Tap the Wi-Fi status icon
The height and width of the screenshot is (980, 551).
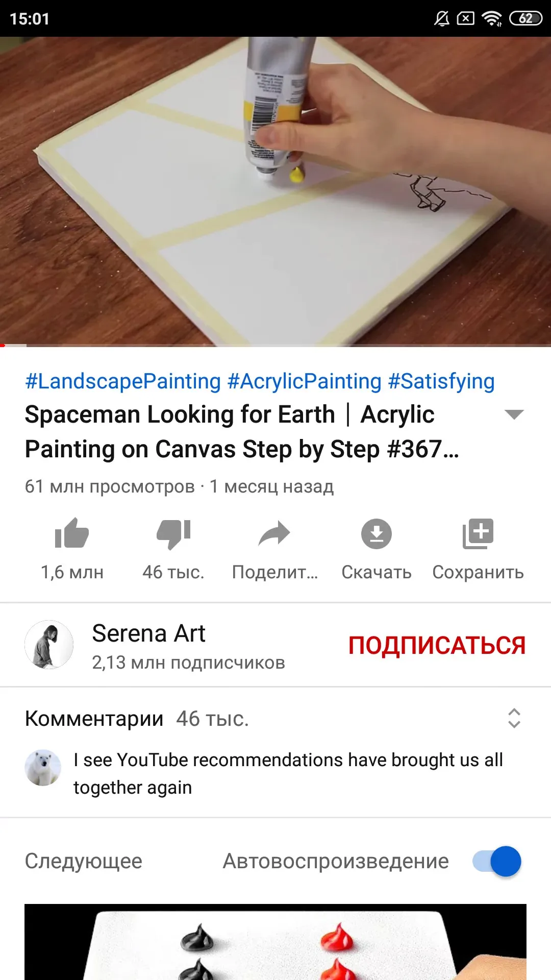(492, 19)
